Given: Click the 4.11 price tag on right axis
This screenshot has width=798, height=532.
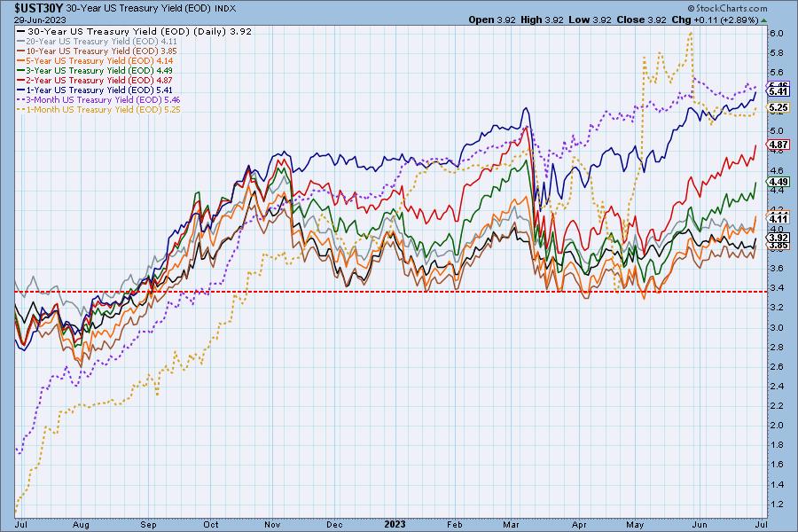Looking at the screenshot, I should coord(778,218).
